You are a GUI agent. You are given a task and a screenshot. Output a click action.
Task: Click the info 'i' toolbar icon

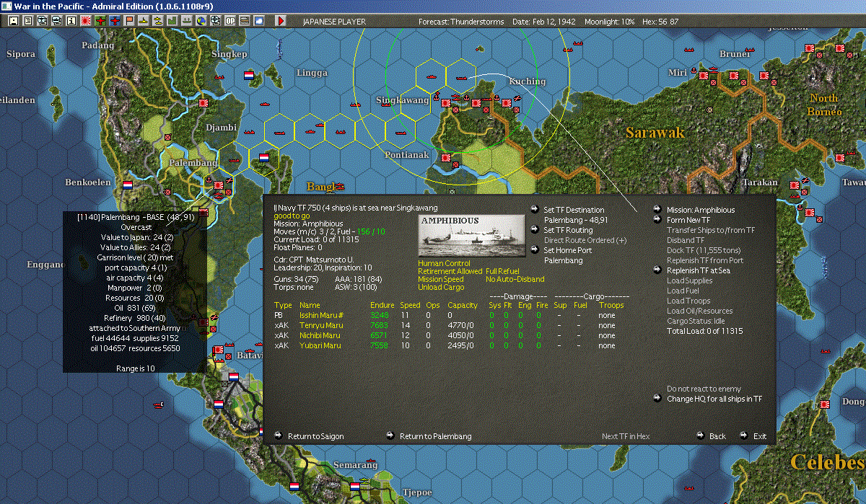[x=71, y=21]
